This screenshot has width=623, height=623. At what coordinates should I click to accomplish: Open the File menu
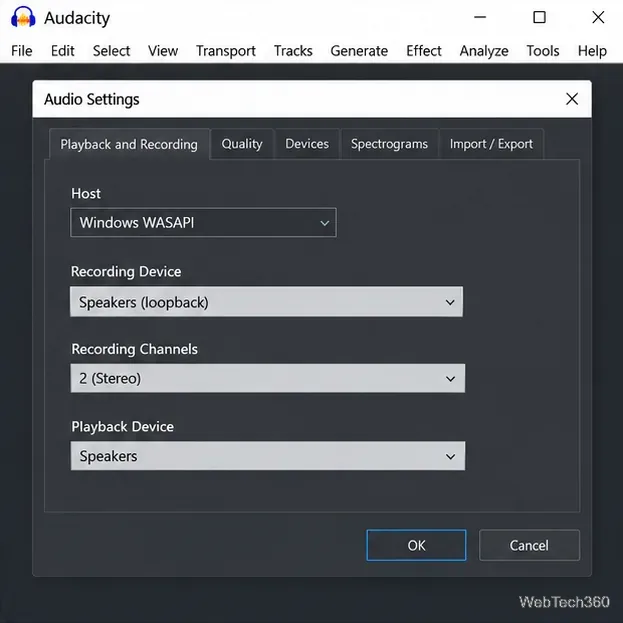tap(21, 51)
